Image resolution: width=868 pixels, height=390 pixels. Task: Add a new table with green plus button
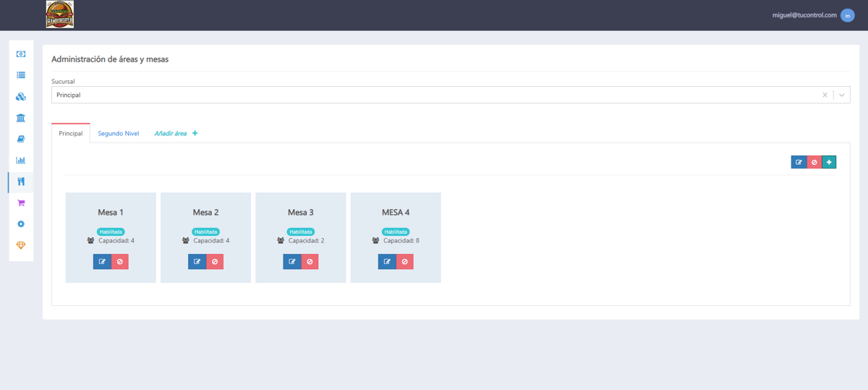pos(829,162)
